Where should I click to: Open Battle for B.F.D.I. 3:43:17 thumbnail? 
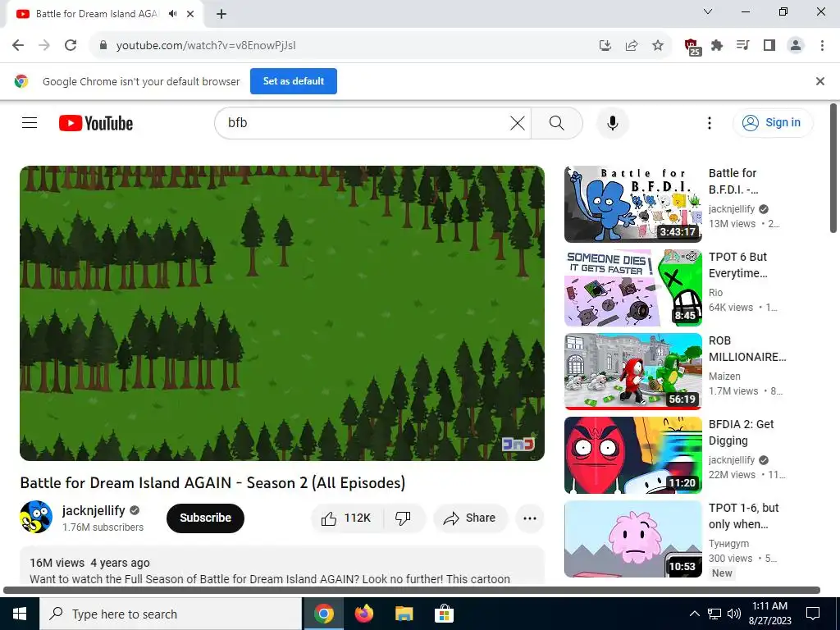pyautogui.click(x=632, y=204)
